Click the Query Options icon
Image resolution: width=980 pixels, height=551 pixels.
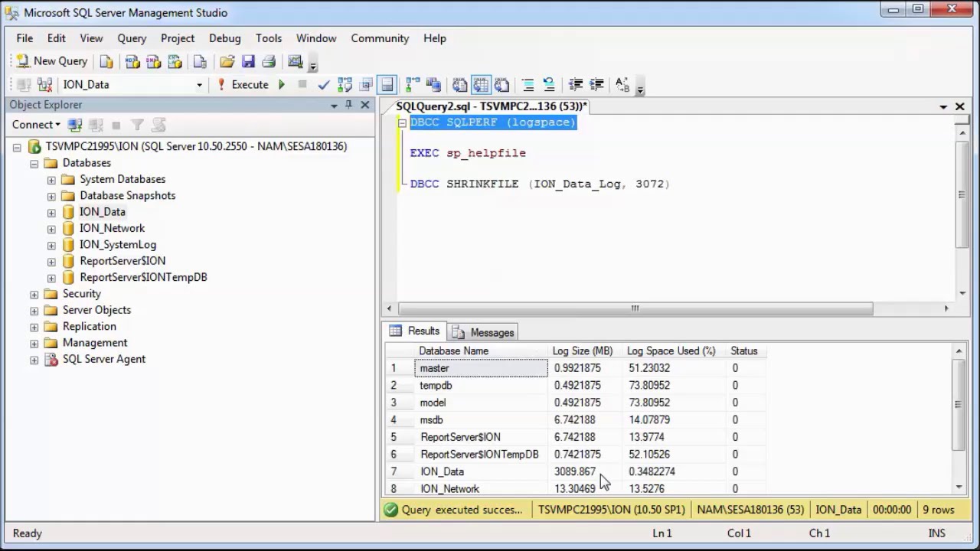tap(366, 85)
